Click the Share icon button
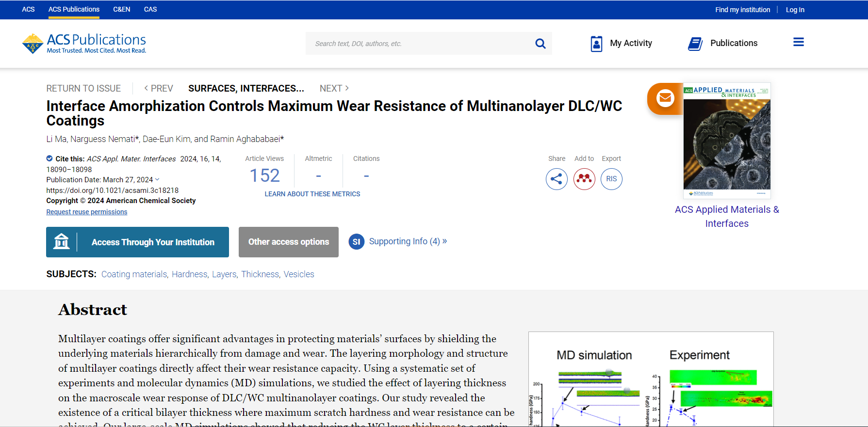This screenshot has height=427, width=868. (557, 179)
